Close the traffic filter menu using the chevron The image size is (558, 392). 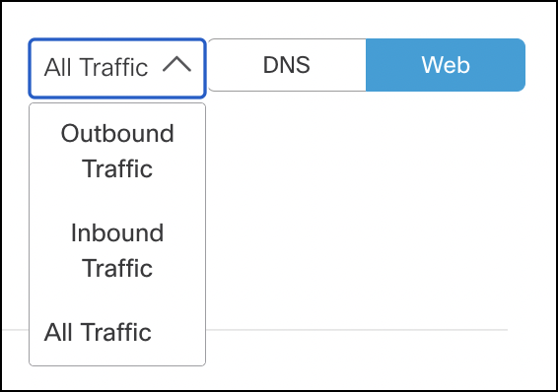(176, 65)
